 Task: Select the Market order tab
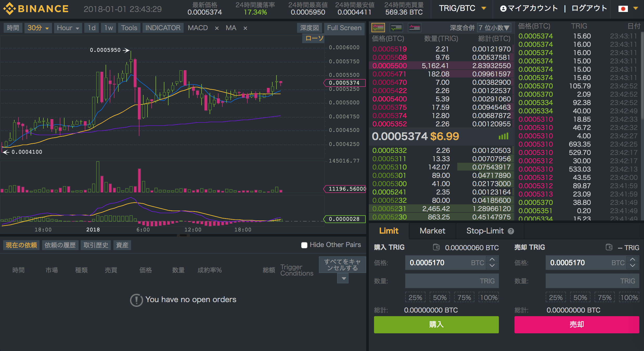(x=432, y=231)
